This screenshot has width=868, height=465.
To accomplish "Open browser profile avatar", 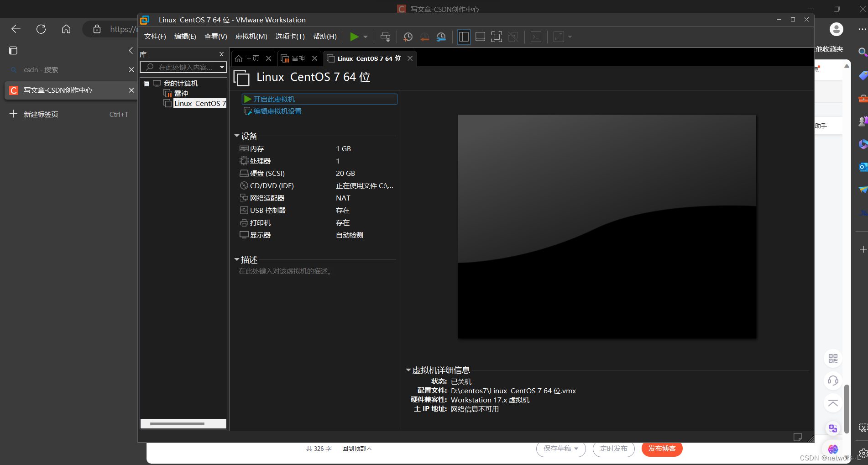I will (x=836, y=29).
